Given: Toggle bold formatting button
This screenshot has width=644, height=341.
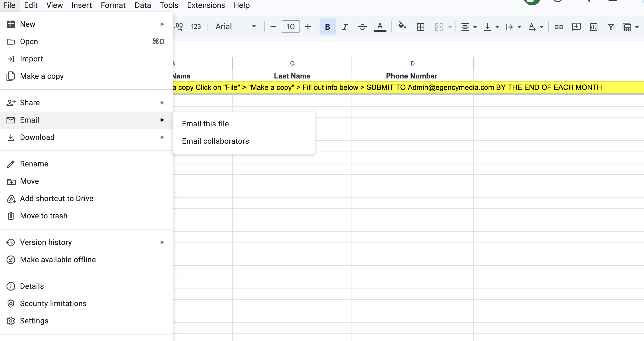Looking at the screenshot, I should pos(327,27).
